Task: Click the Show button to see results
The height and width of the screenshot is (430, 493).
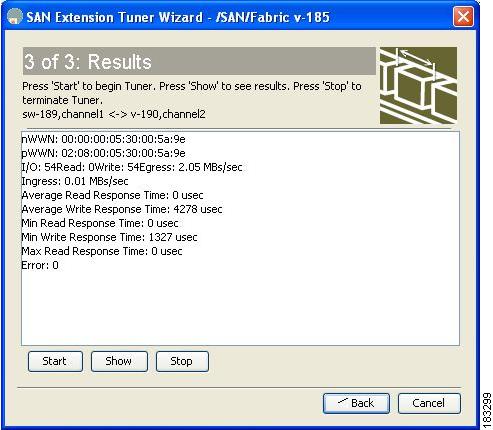Action: pos(119,361)
